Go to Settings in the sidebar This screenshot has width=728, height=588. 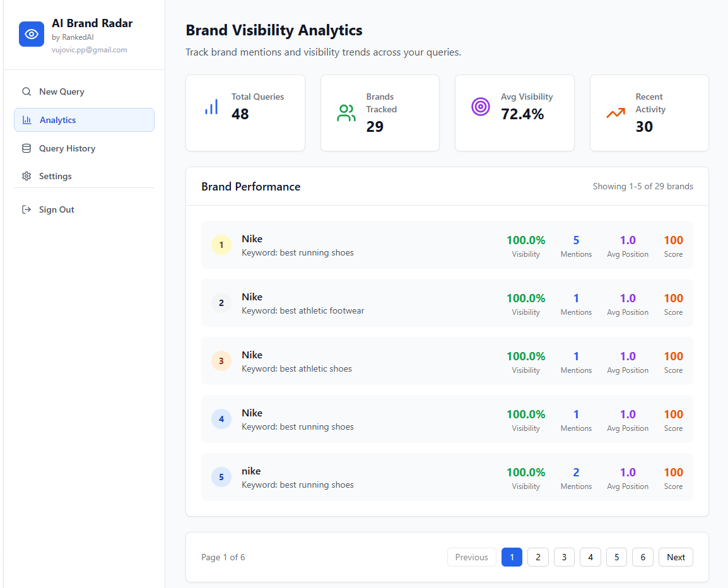84,176
